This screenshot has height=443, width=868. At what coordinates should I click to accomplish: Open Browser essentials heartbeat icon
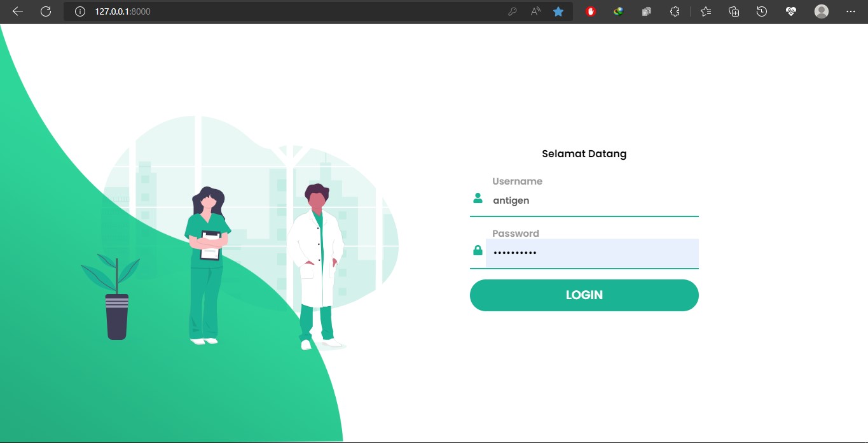pyautogui.click(x=791, y=11)
